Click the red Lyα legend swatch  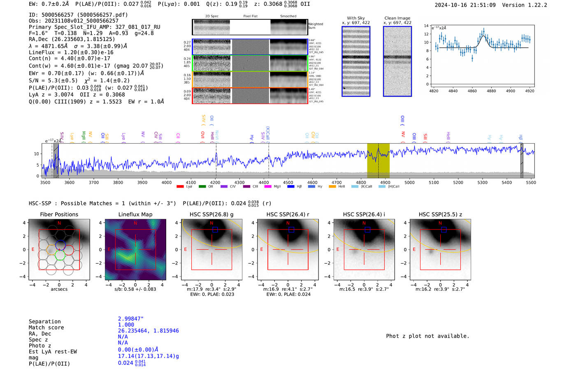180,186
